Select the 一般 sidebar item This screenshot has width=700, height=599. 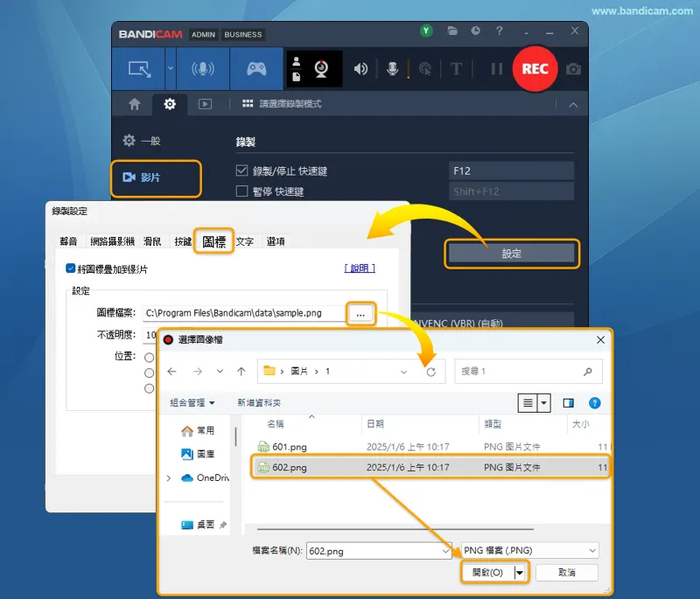pos(142,141)
